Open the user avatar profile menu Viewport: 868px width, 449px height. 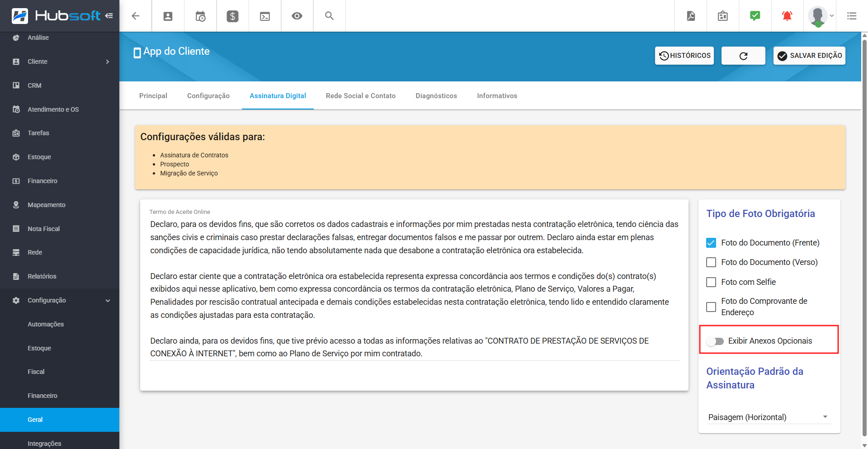tap(817, 16)
